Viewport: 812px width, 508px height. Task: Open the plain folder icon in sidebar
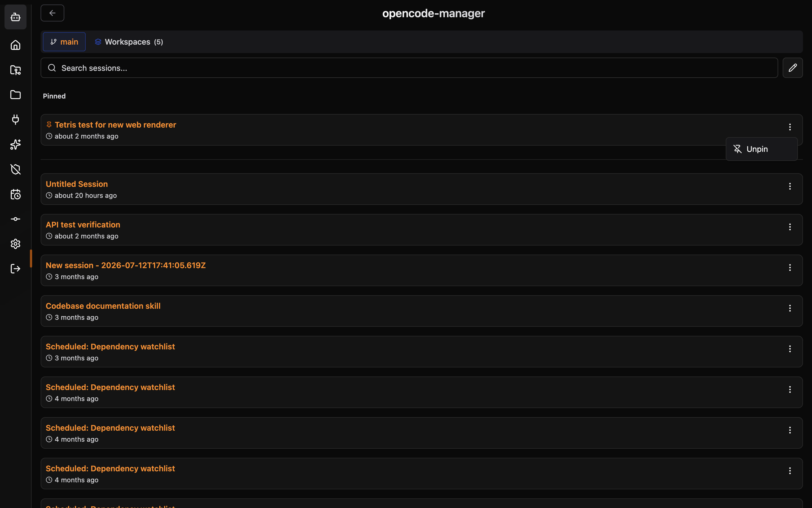(16, 95)
